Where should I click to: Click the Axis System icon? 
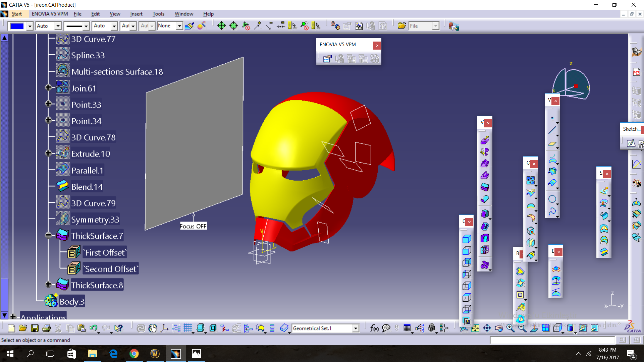(164, 328)
